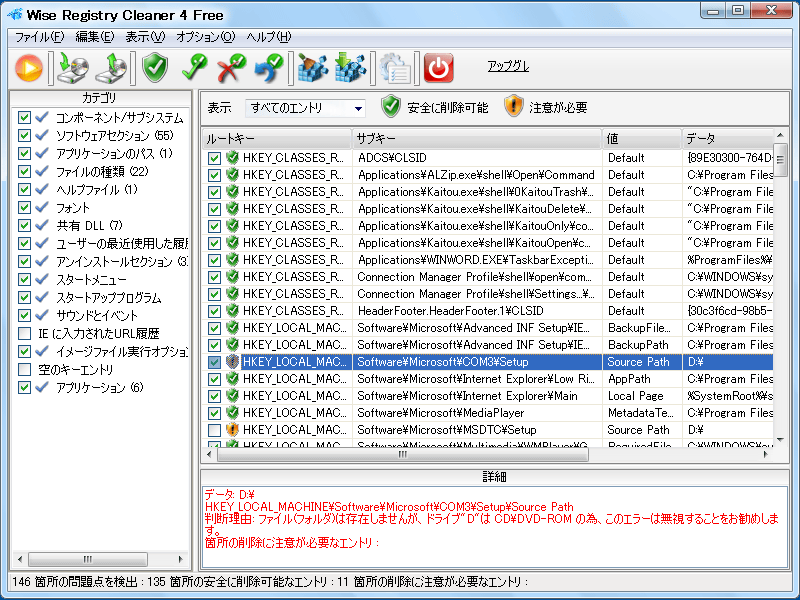
Task: Enable the 空のキーエントリ checkbox
Action: point(24,369)
